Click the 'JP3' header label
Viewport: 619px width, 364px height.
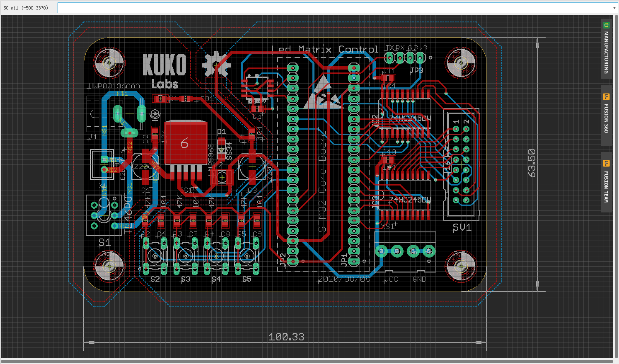point(416,70)
